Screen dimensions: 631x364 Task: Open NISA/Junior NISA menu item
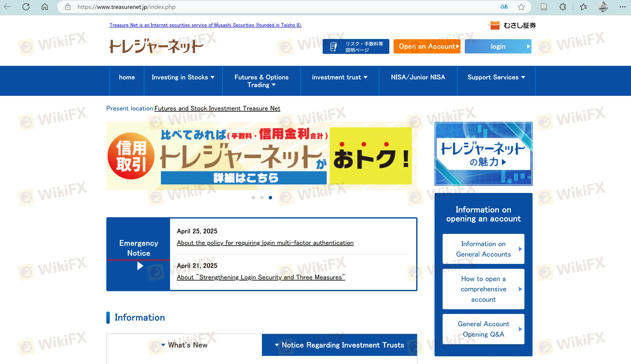tap(418, 77)
